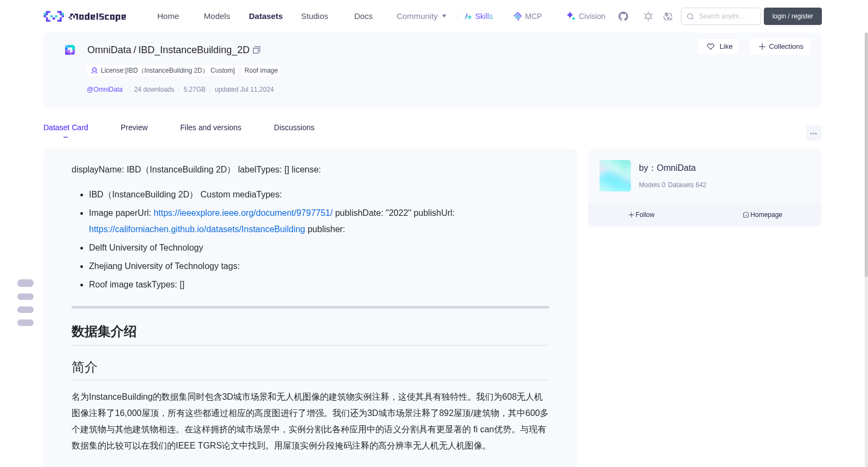This screenshot has width=868, height=467.
Task: Select the Dataset Card tab
Action: pos(66,127)
